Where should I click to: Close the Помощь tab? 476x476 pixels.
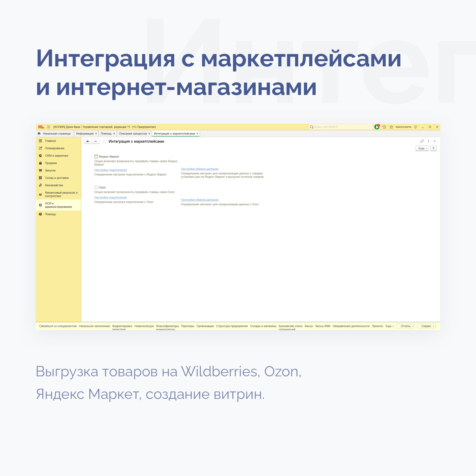(114, 134)
